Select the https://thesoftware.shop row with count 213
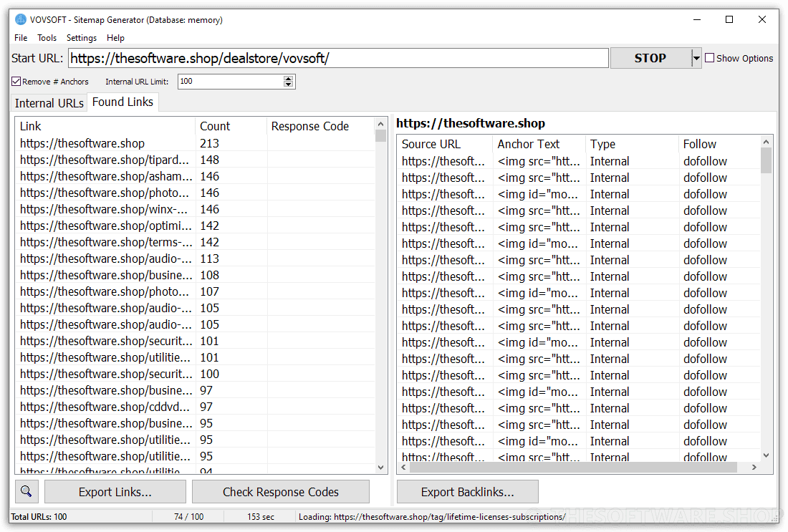Image resolution: width=788 pixels, height=532 pixels. point(195,143)
